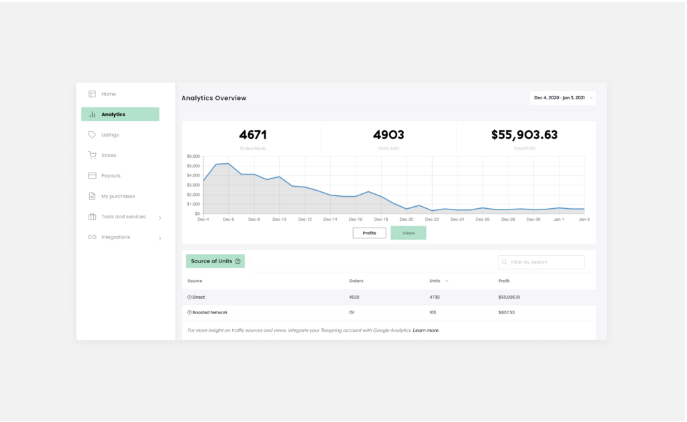
Task: Select the Analytics menu item
Action: [x=120, y=114]
